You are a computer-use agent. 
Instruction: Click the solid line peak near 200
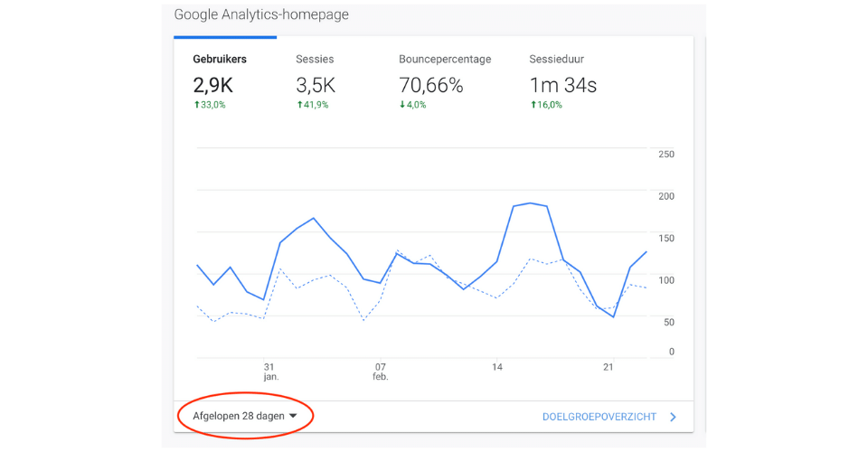(531, 203)
